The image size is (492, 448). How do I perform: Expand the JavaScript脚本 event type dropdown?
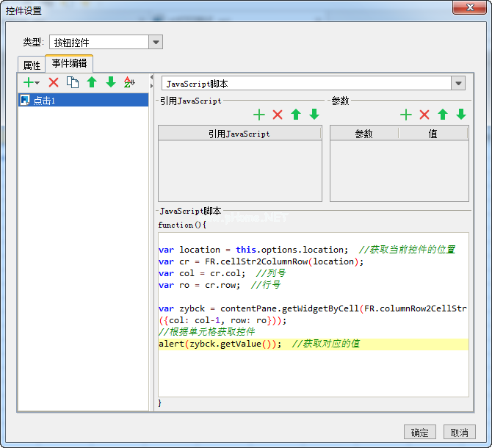pos(458,84)
